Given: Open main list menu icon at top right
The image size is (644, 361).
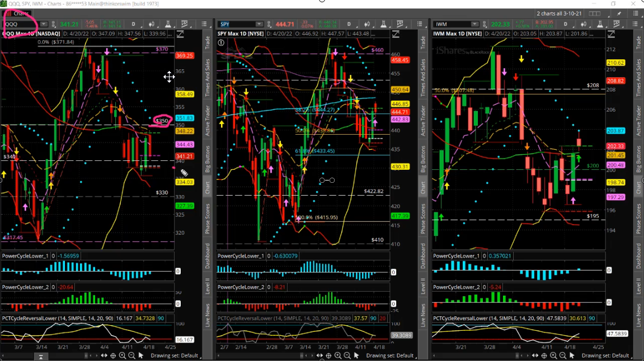Looking at the screenshot, I should pyautogui.click(x=636, y=13).
